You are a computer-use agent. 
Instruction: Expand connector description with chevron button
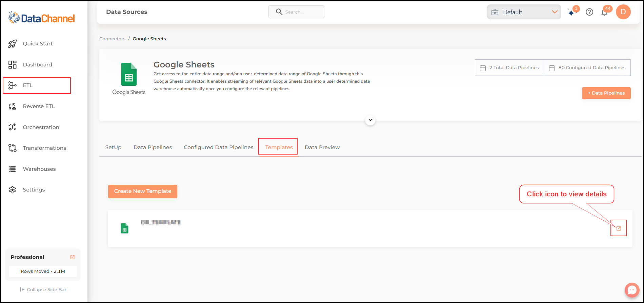click(370, 120)
